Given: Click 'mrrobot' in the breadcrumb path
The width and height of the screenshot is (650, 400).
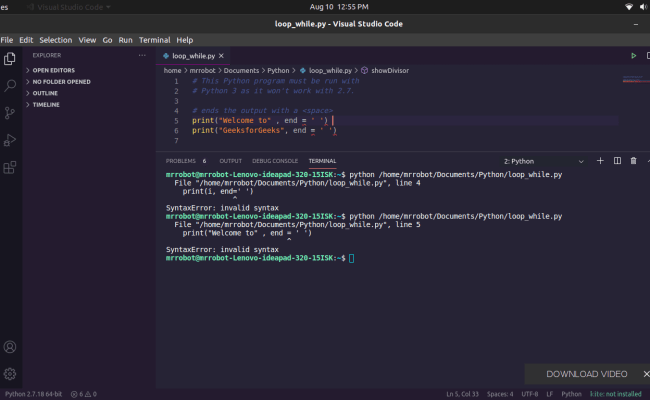Looking at the screenshot, I should [202, 70].
